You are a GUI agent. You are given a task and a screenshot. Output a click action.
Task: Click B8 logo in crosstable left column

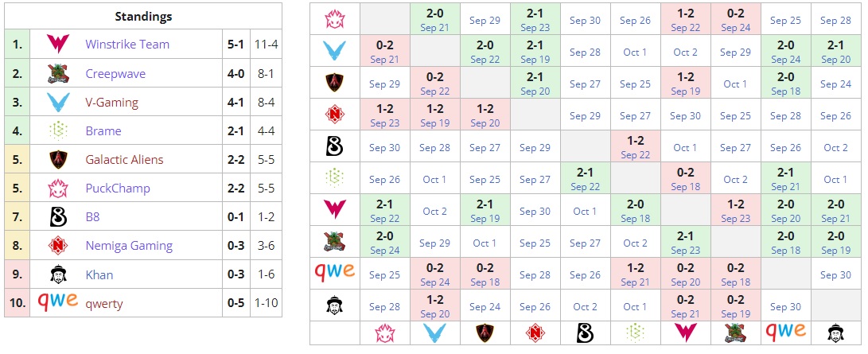[335, 147]
